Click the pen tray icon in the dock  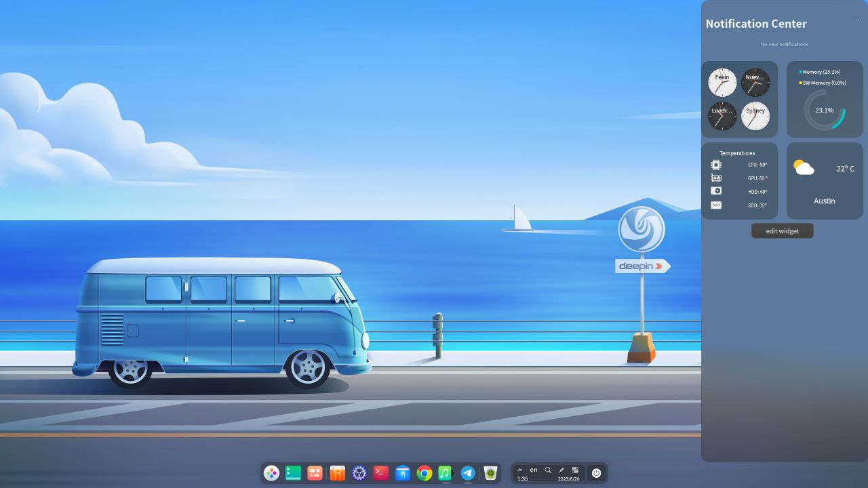561,470
